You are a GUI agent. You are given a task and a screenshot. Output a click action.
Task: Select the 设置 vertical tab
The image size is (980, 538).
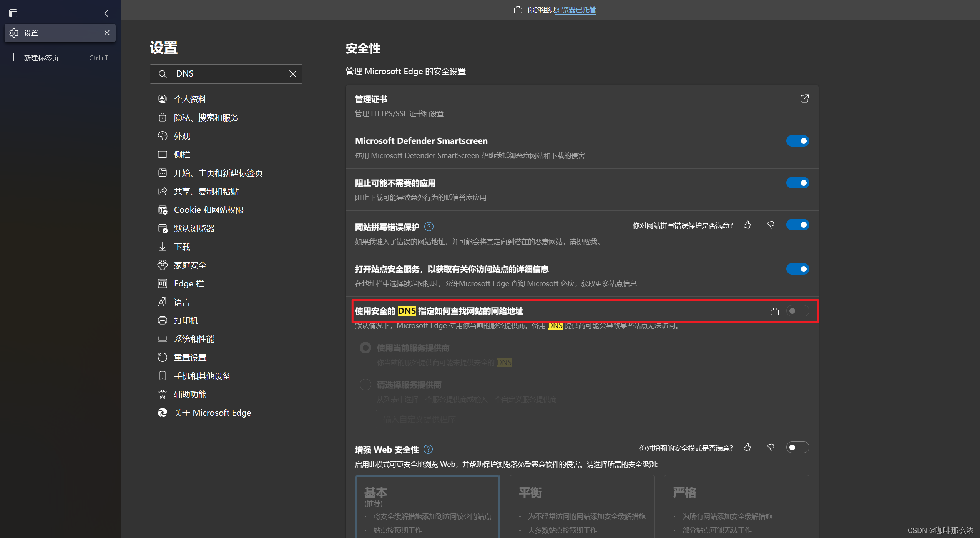(x=60, y=33)
